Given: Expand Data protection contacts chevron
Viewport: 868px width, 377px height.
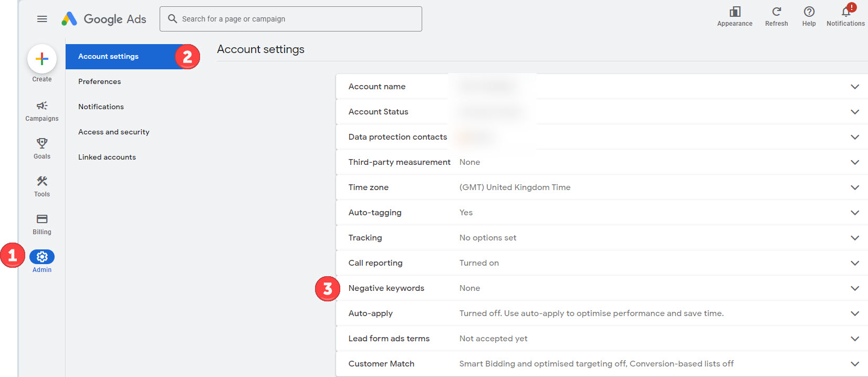Looking at the screenshot, I should (855, 137).
